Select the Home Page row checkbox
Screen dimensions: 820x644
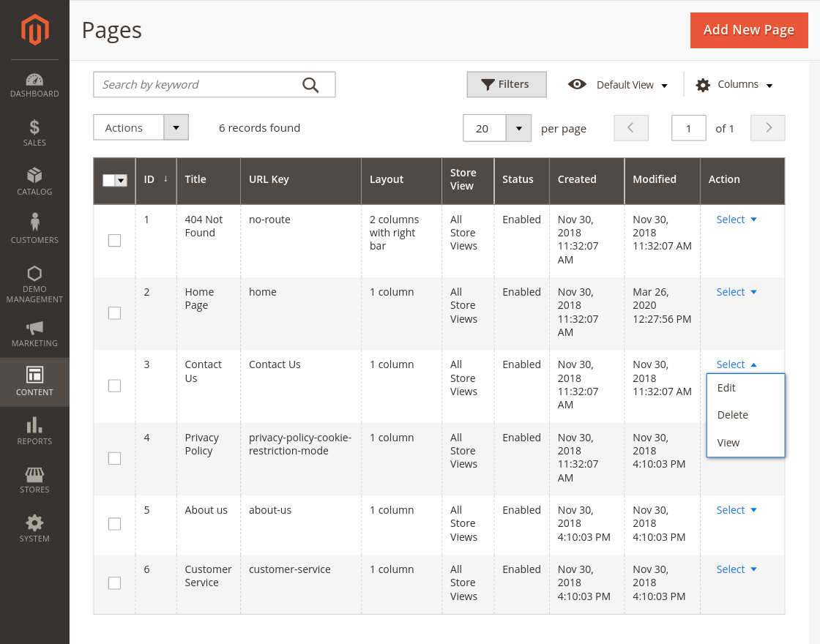click(114, 312)
